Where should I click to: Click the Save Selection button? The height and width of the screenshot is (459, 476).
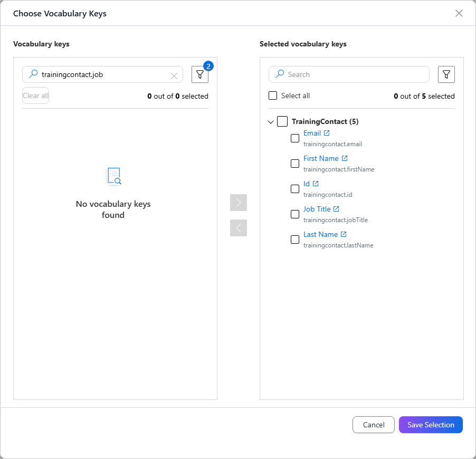[431, 425]
